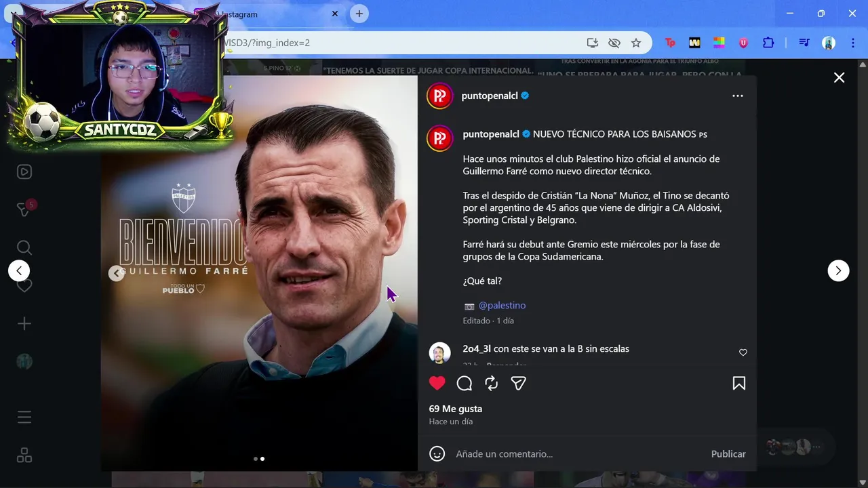Open Instagram Reels sidebar icon
Image resolution: width=868 pixels, height=488 pixels.
[24, 171]
